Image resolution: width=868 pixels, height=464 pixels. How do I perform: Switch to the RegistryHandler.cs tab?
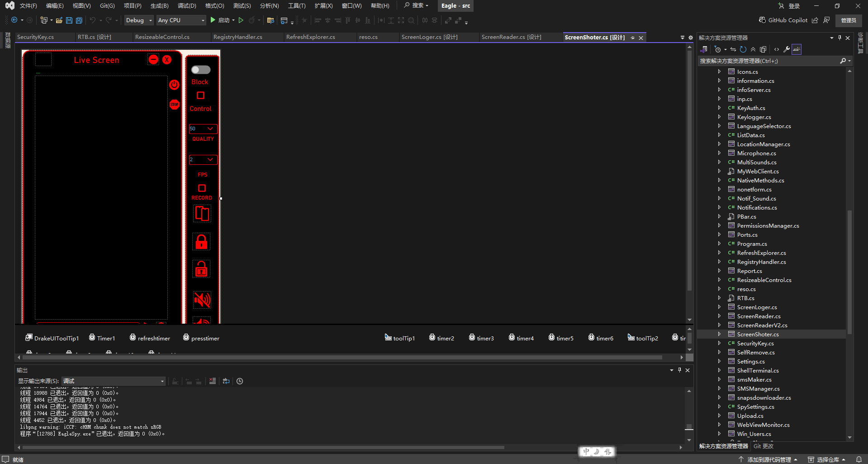pyautogui.click(x=237, y=37)
